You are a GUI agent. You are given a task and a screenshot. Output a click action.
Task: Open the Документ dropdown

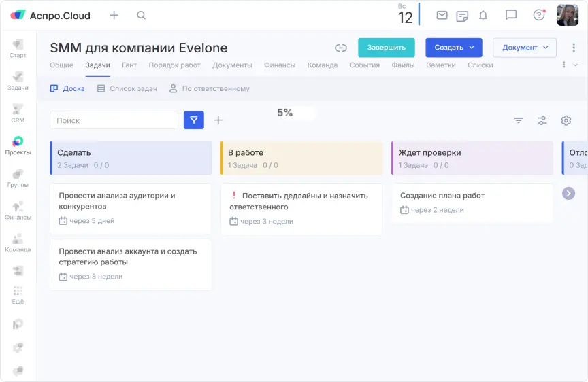coord(524,48)
